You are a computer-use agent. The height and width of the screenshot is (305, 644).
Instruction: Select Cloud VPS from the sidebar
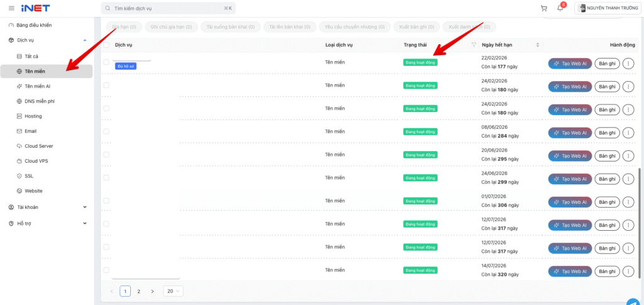(36, 161)
